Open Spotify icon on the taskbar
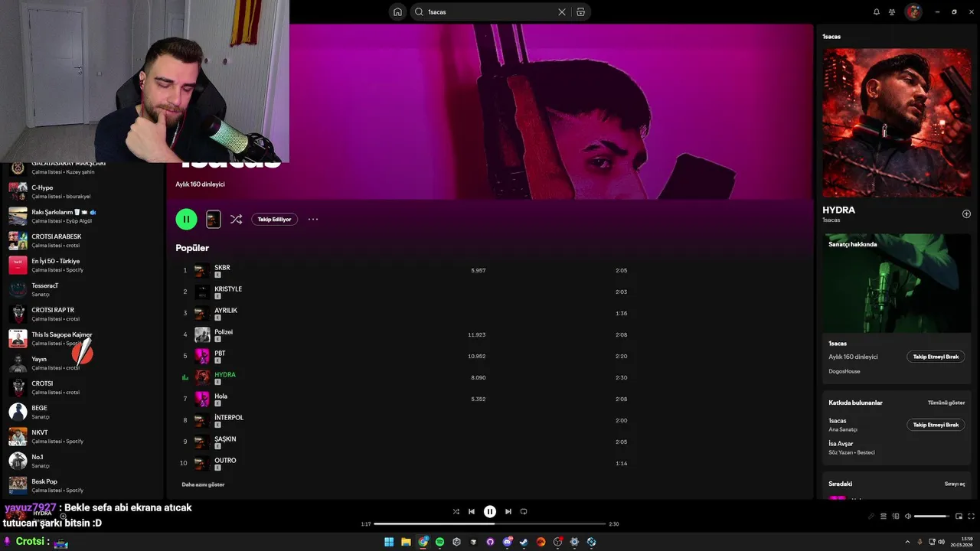980x551 pixels. click(x=439, y=542)
